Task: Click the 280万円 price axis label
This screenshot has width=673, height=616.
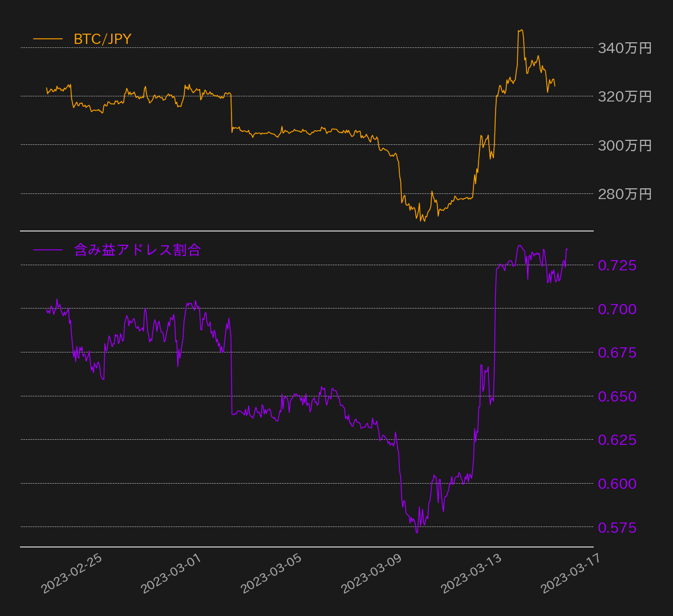Action: [625, 194]
